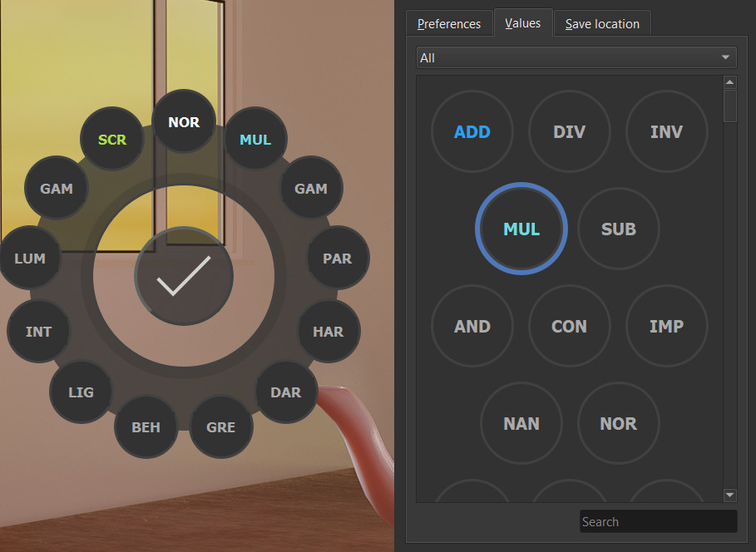
Task: Focus the Search input field
Action: click(x=658, y=521)
